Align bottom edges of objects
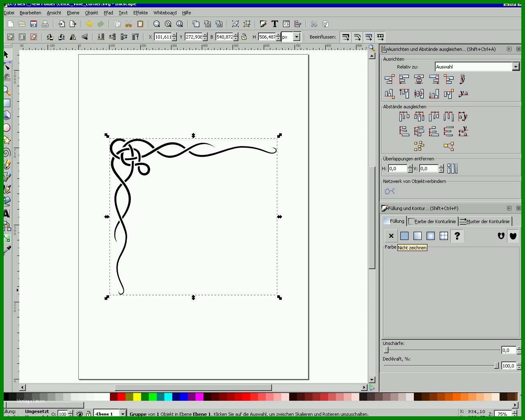The height and width of the screenshot is (420, 525). click(x=434, y=94)
